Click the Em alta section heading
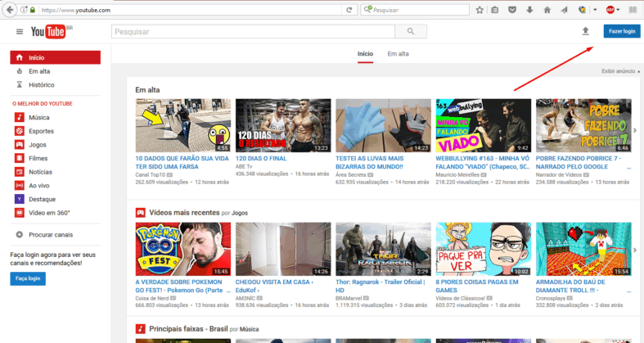The image size is (644, 343). pos(147,89)
